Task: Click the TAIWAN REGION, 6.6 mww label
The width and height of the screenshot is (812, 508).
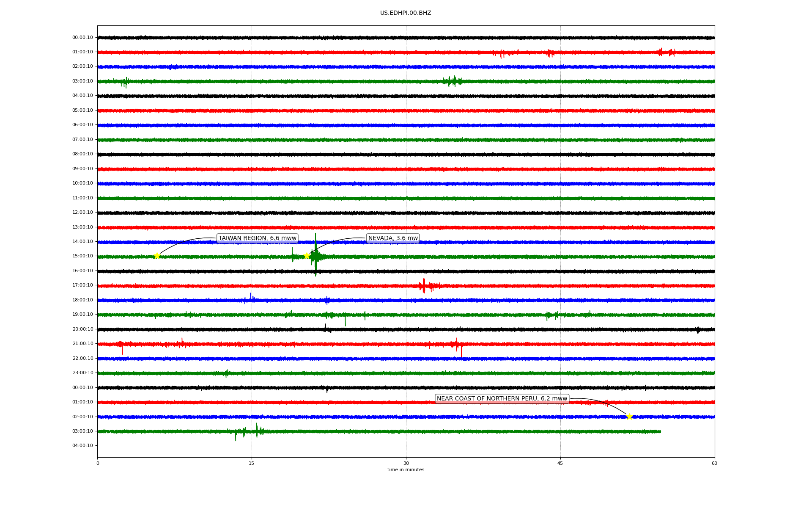Action: [x=257, y=238]
